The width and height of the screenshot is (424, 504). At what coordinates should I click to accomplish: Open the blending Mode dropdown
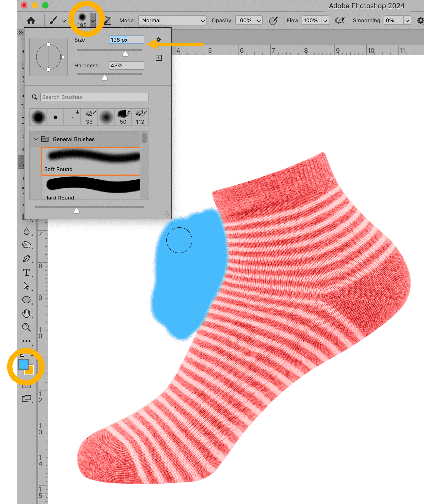(x=173, y=20)
